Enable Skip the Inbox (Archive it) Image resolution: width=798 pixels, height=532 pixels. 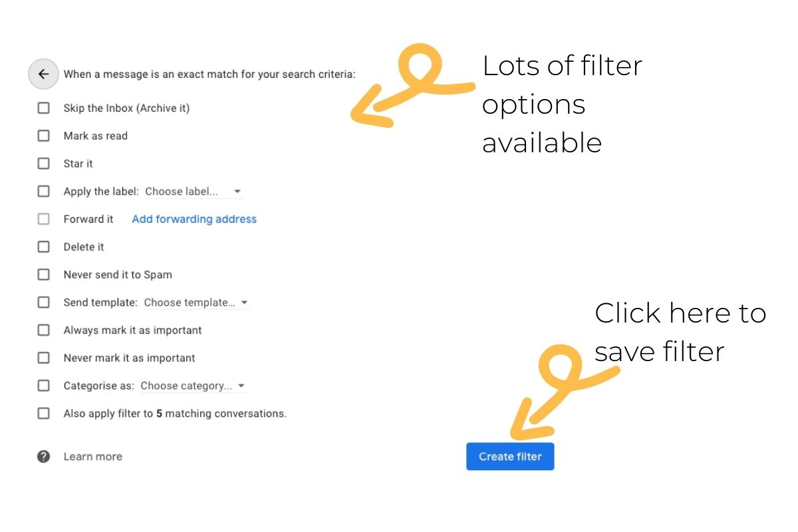pyautogui.click(x=43, y=108)
